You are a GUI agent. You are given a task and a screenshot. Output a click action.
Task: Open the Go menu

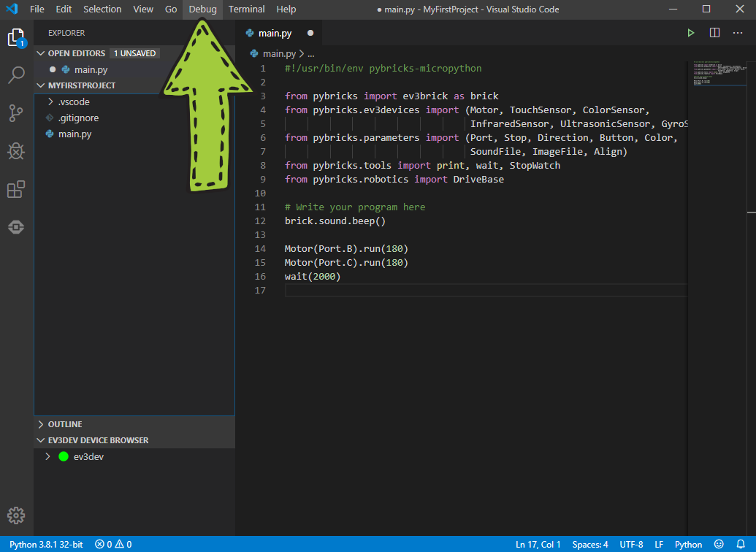pos(171,9)
